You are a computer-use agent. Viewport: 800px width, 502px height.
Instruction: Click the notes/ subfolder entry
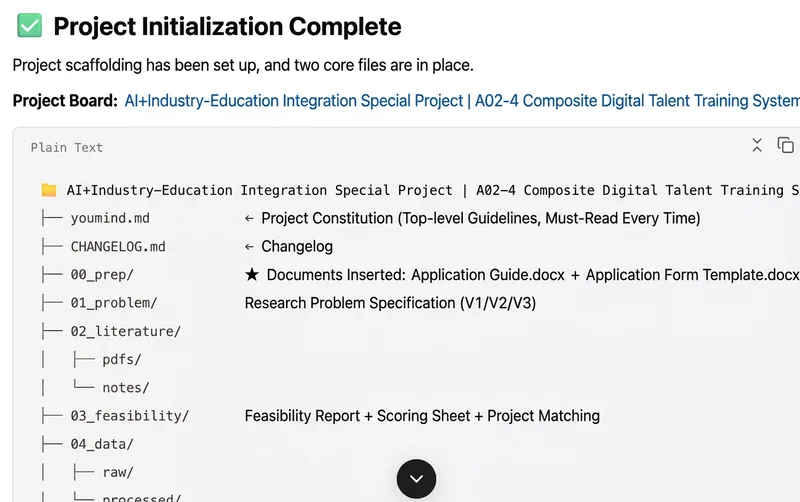point(126,388)
